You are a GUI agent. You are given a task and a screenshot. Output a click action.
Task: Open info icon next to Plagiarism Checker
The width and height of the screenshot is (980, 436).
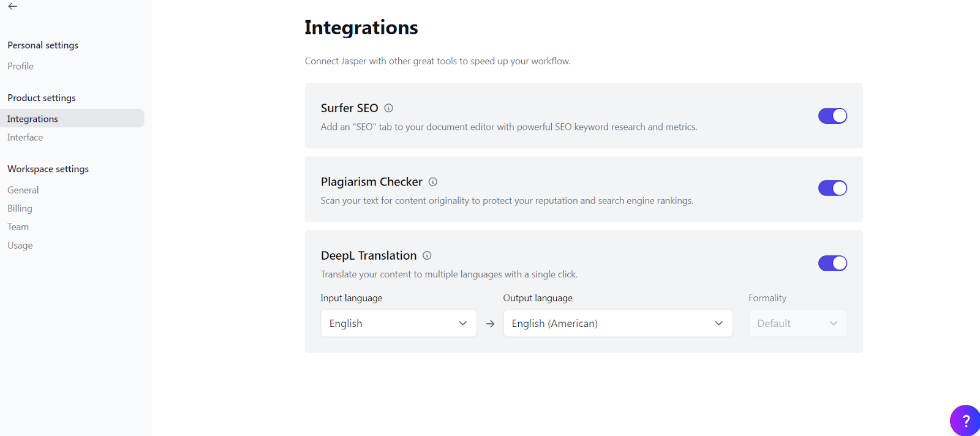(433, 182)
